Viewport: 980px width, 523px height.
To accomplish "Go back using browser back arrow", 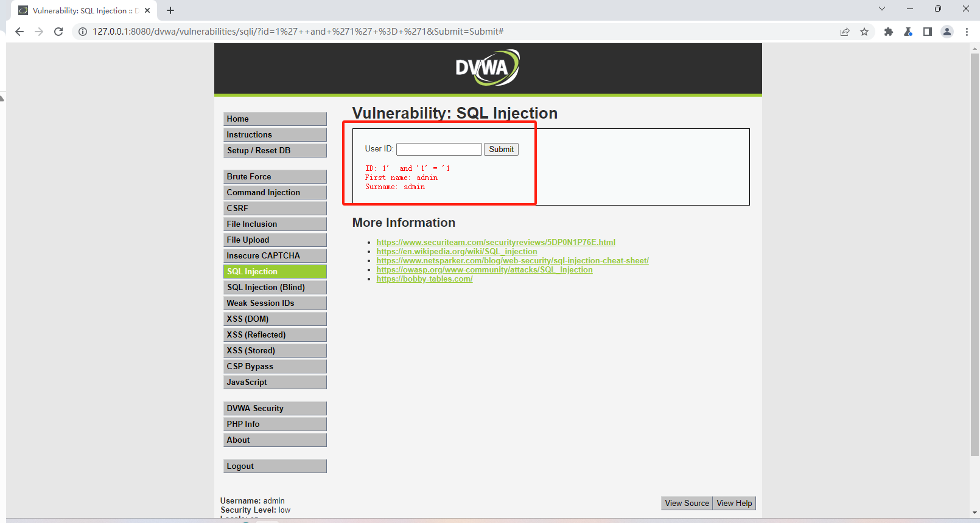I will tap(19, 32).
